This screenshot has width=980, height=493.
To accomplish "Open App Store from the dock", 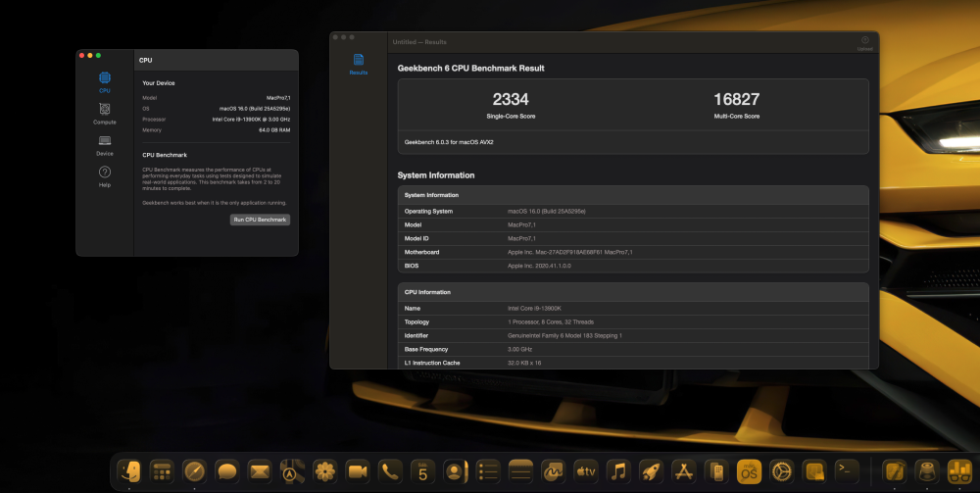I will (684, 471).
